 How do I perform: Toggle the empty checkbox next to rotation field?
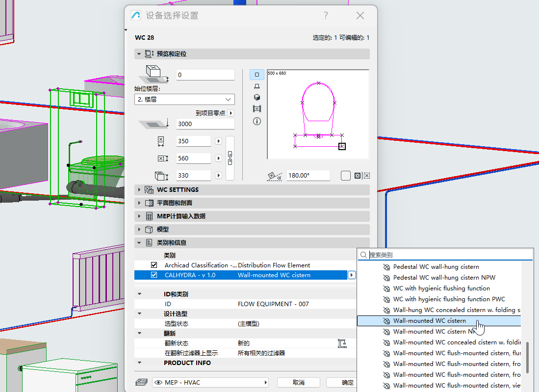pos(345,176)
